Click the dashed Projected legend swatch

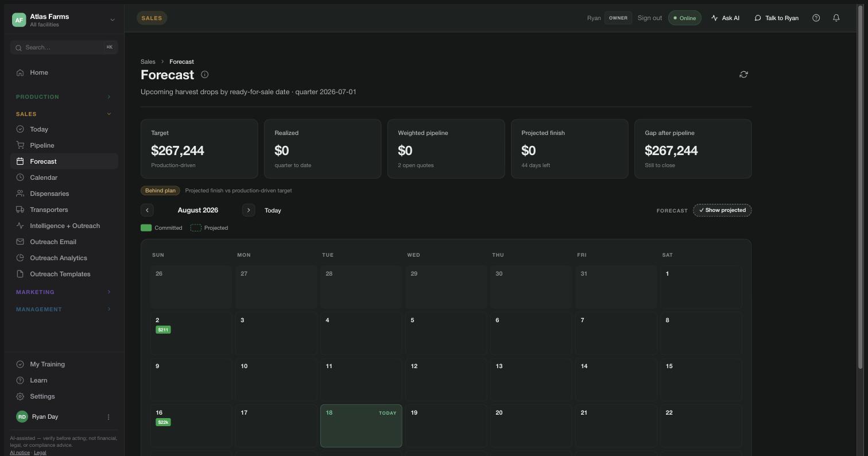coord(196,228)
